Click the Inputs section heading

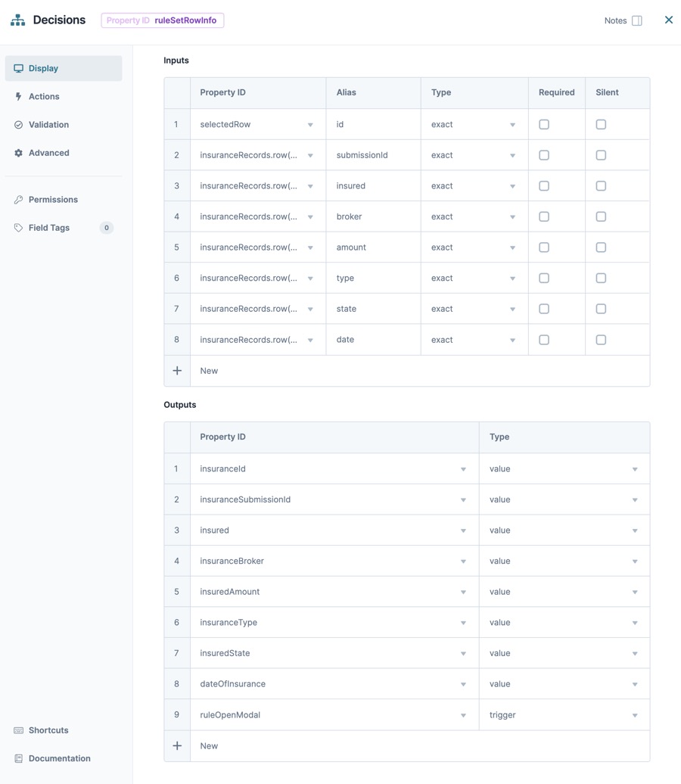coord(176,61)
